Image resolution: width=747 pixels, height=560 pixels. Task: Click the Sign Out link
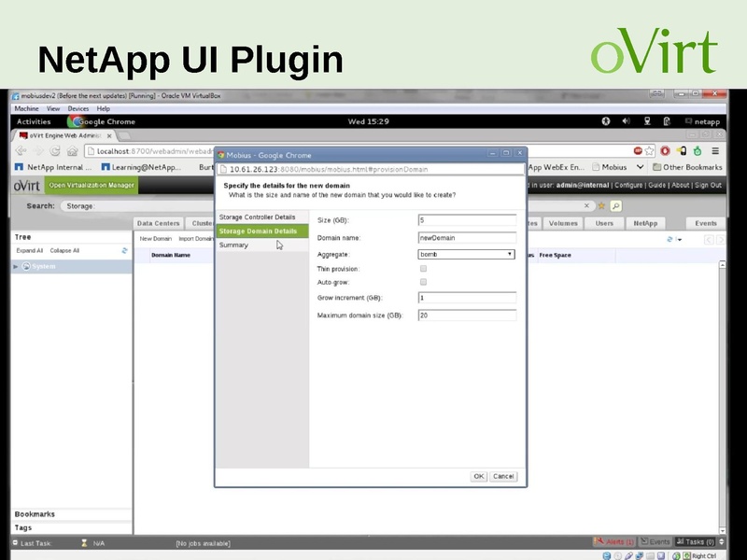[x=708, y=184]
